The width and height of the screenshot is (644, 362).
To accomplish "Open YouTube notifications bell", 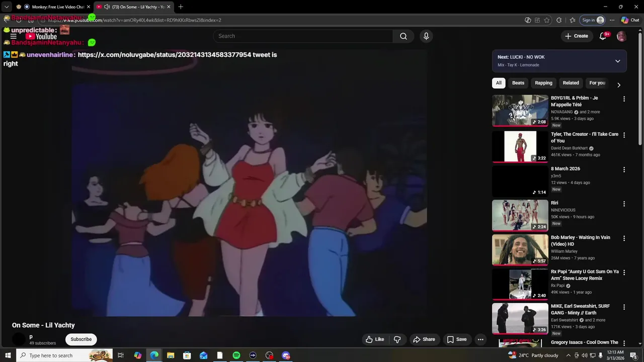I will coord(603,36).
